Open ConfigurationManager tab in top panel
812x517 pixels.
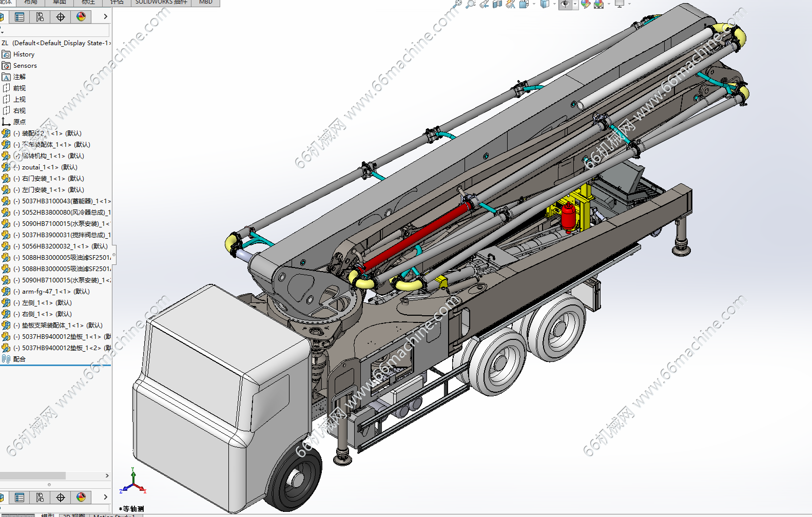(x=40, y=17)
